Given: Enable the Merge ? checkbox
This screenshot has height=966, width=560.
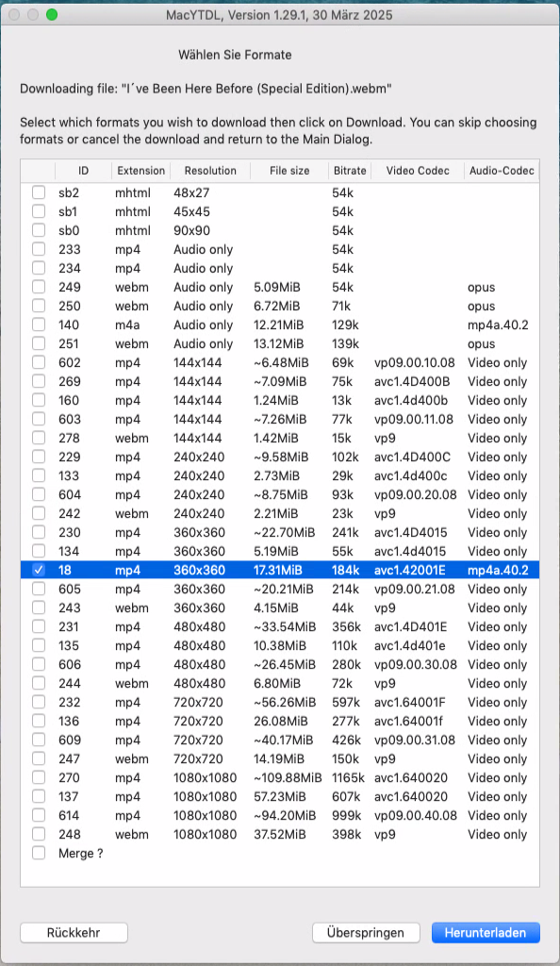Looking at the screenshot, I should click(x=39, y=853).
